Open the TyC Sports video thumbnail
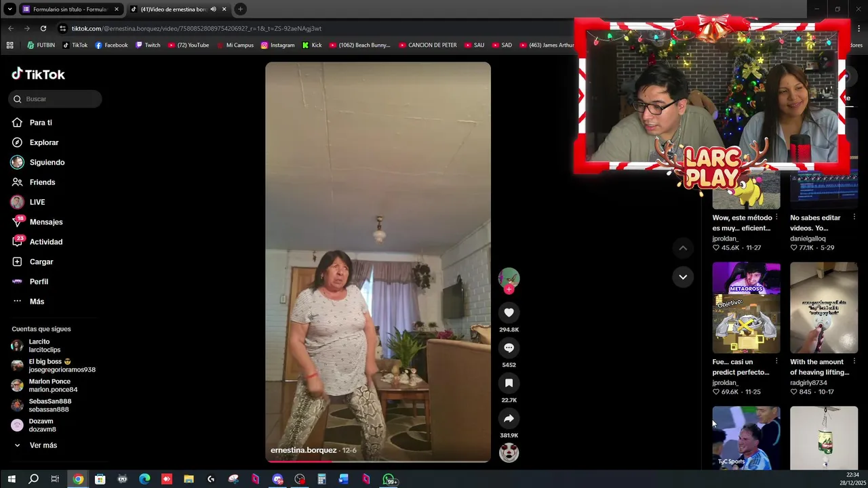 click(x=746, y=438)
